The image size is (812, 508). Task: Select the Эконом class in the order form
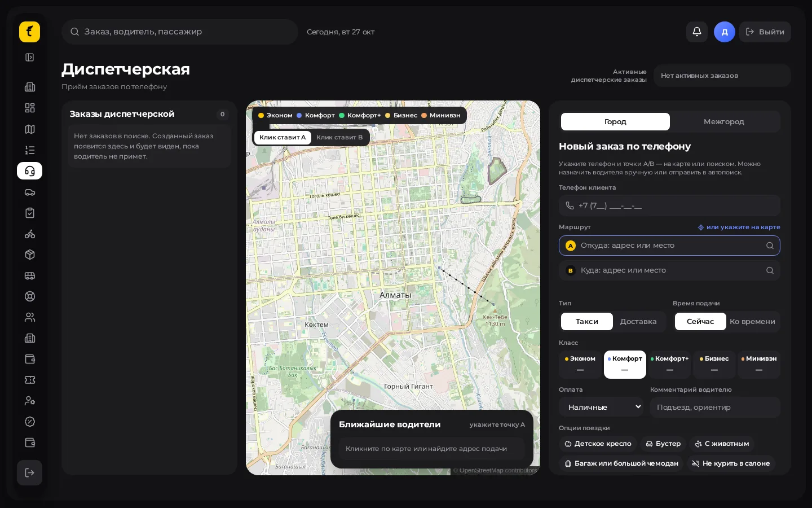coord(580,364)
